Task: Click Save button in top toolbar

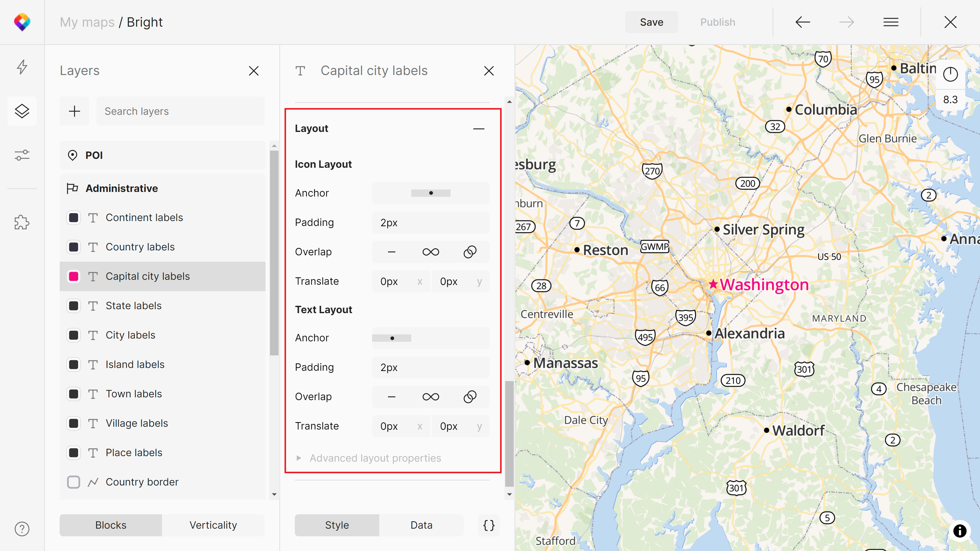Action: pyautogui.click(x=651, y=21)
